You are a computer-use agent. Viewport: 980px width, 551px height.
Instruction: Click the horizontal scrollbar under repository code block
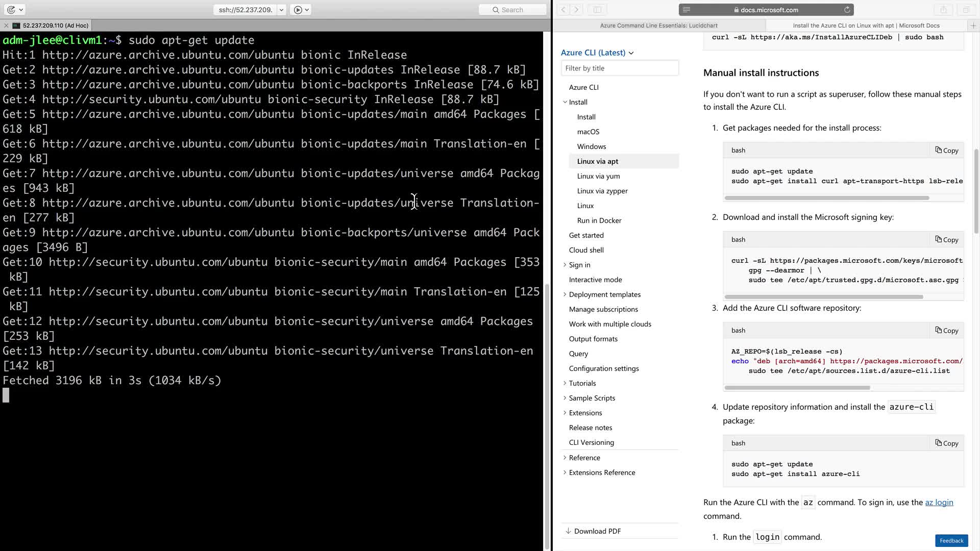point(797,388)
